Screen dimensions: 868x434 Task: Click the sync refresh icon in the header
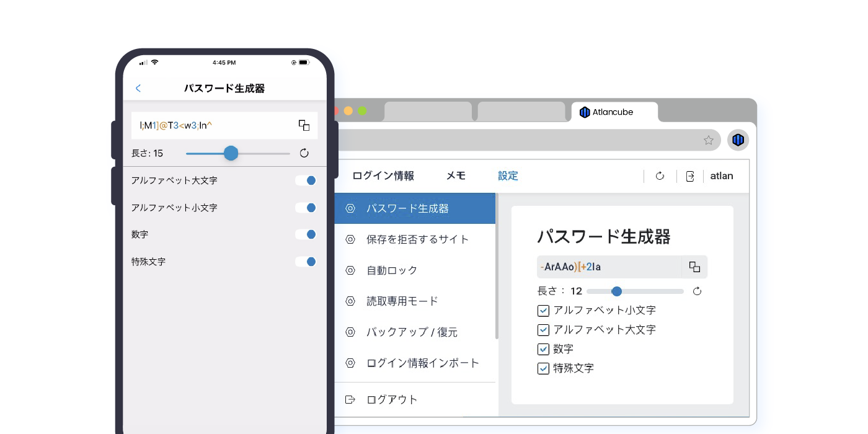point(660,176)
